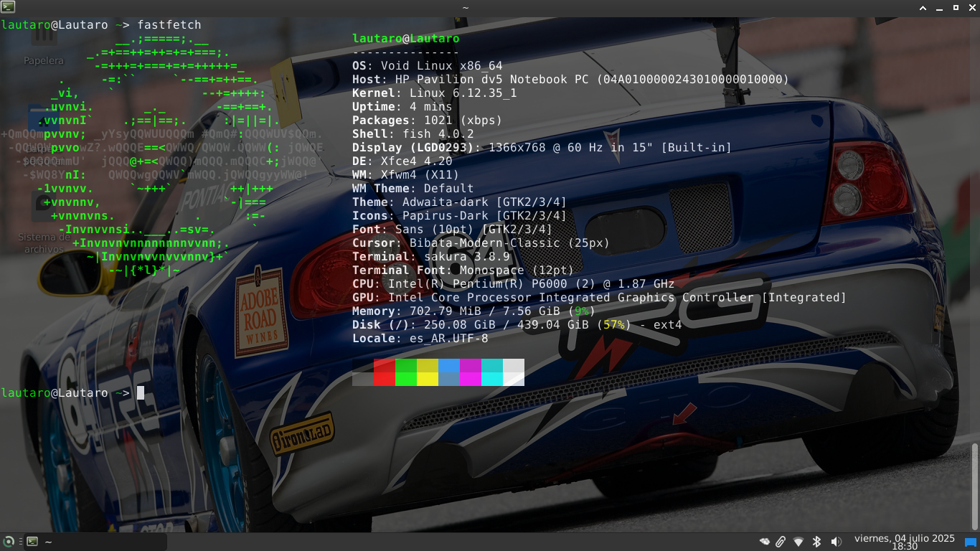Image resolution: width=980 pixels, height=551 pixels.
Task: Click the 'Uptime: 4 mins' line
Action: (x=402, y=106)
